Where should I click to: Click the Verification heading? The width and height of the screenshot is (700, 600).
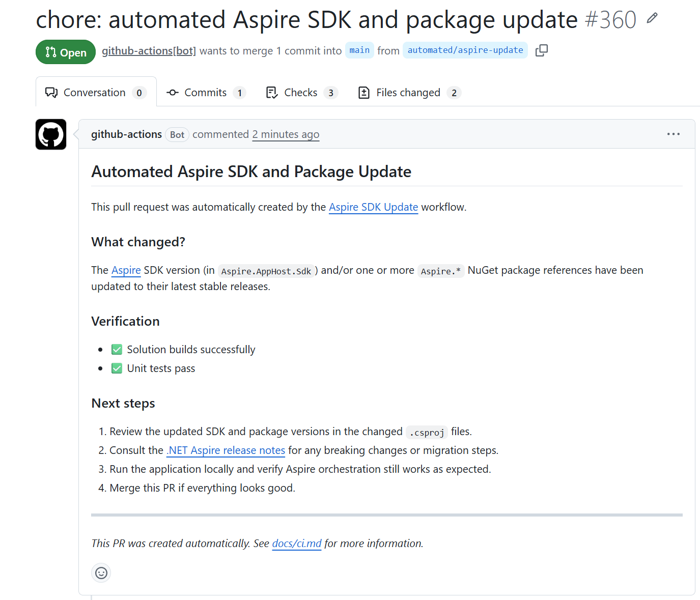click(x=125, y=321)
